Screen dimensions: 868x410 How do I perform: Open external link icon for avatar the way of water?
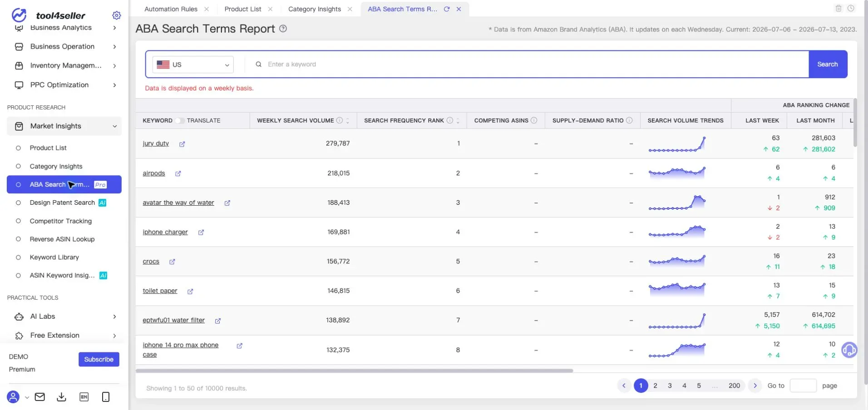[227, 203]
